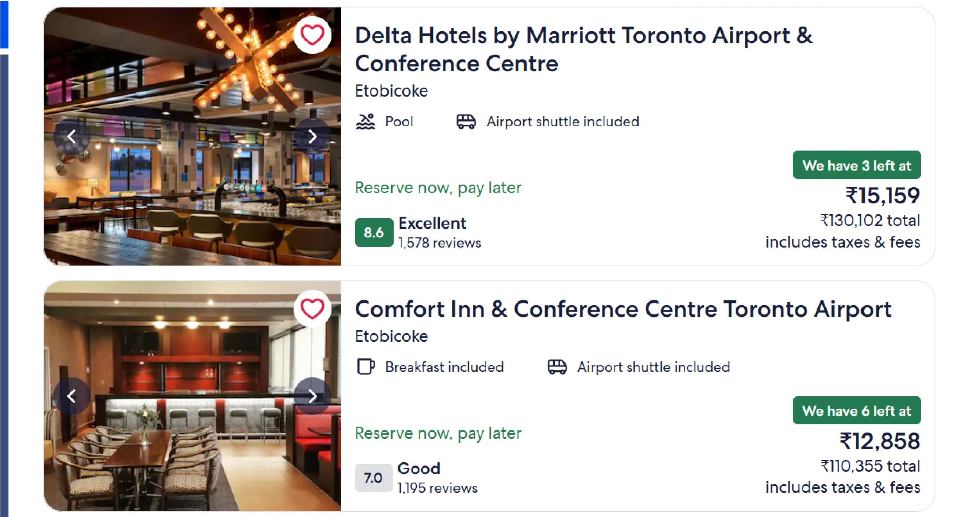Open Comfort Inn & Conference Centre listing
This screenshot has width=980, height=517.
coord(623,309)
